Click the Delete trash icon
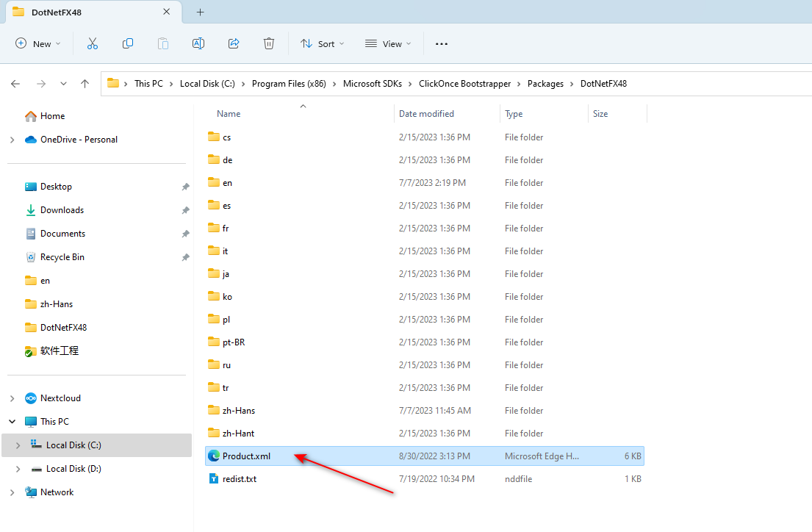Image resolution: width=812 pixels, height=532 pixels. pos(269,44)
